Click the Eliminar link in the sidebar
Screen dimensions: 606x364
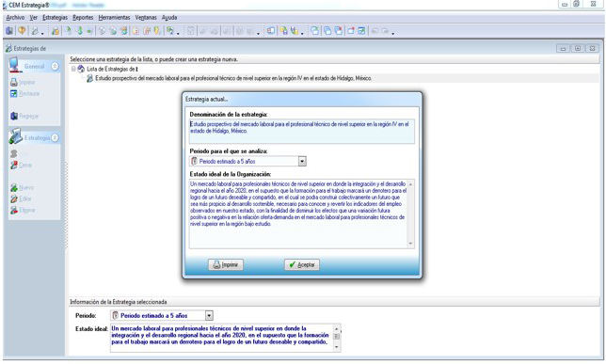pyautogui.click(x=27, y=210)
